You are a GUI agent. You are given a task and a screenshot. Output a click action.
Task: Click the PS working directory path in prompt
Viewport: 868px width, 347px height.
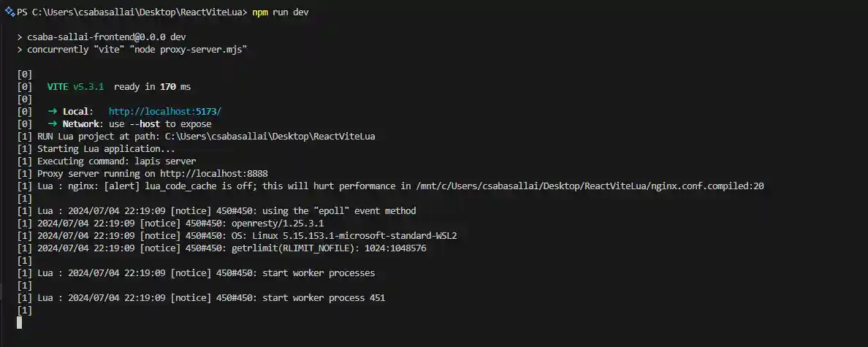pyautogui.click(x=139, y=13)
